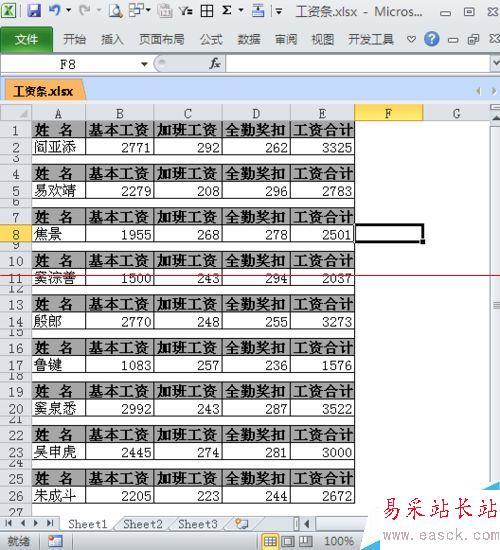Screen dimensions: 500x550
Task: Switch to the 开始 ribbon tab
Action: pyautogui.click(x=74, y=39)
